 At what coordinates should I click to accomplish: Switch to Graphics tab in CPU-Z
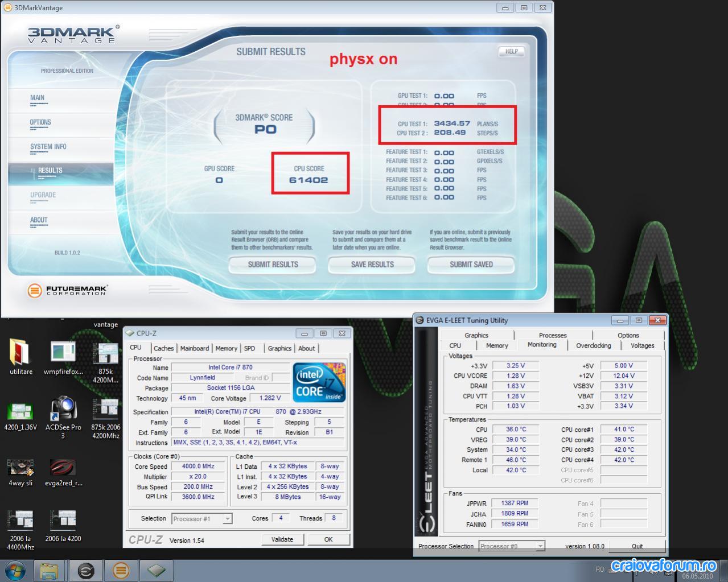point(279,349)
